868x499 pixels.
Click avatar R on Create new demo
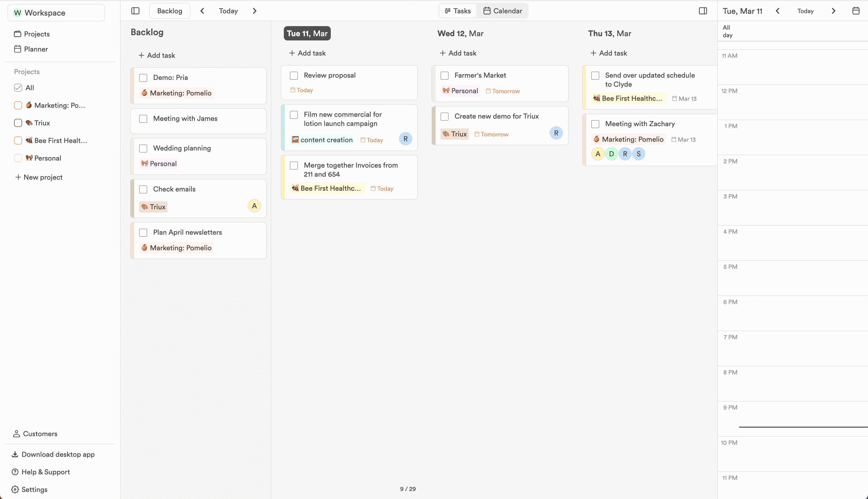pyautogui.click(x=556, y=133)
